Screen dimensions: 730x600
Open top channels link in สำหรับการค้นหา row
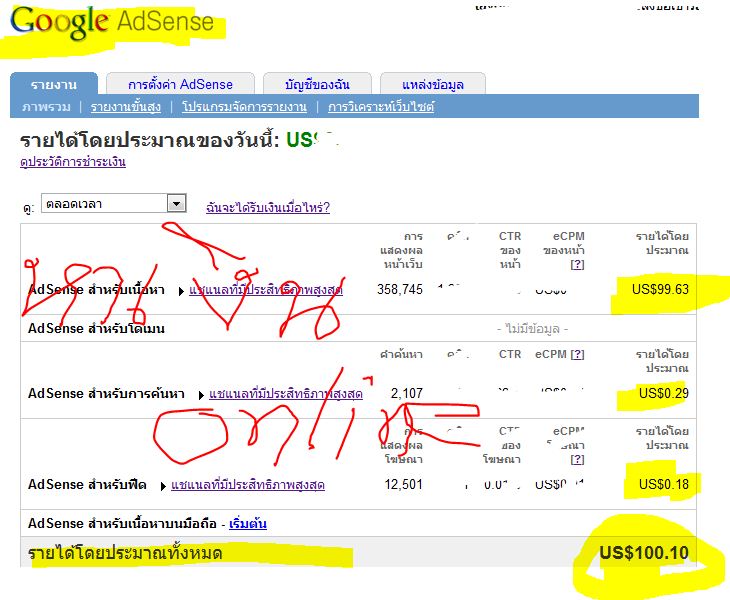coord(286,394)
